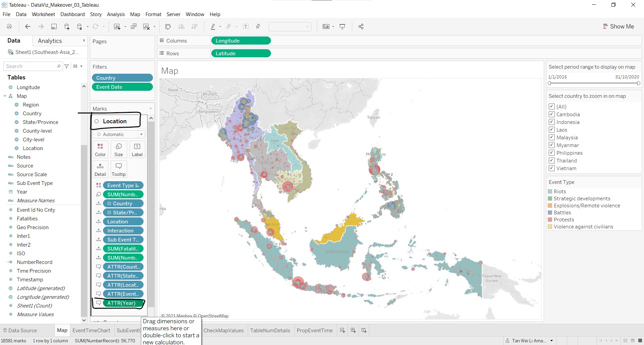Click the Presentation mode icon in toolbar
644x345 pixels.
click(342, 26)
